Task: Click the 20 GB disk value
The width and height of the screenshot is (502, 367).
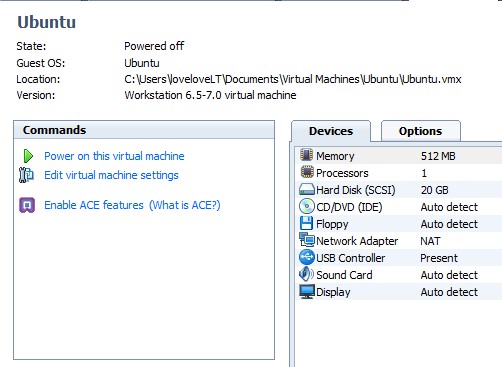Action: pyautogui.click(x=434, y=190)
